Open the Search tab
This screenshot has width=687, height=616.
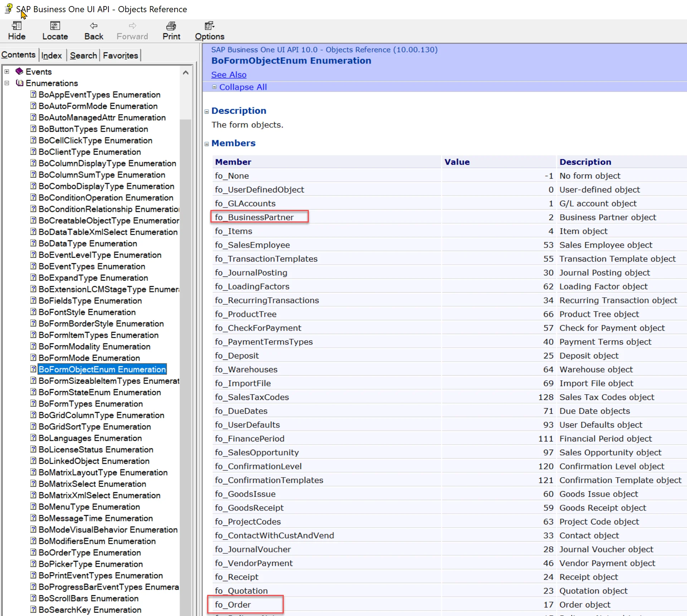tap(83, 55)
